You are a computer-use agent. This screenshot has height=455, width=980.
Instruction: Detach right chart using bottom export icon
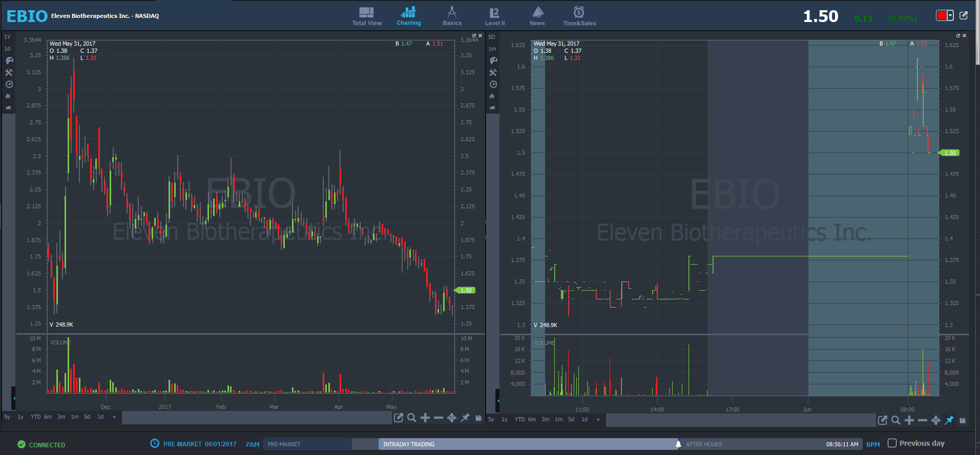tap(882, 420)
